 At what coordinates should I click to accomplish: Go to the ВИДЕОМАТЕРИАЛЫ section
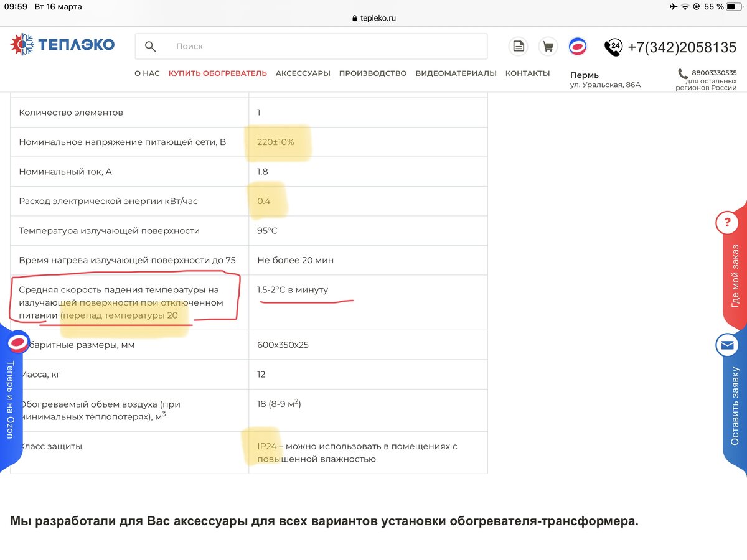456,73
